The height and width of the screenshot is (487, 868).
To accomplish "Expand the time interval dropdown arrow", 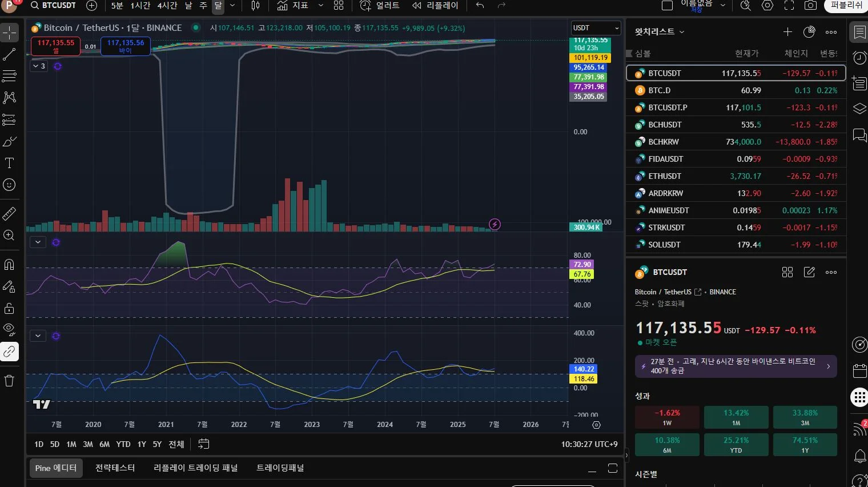I will coord(232,5).
